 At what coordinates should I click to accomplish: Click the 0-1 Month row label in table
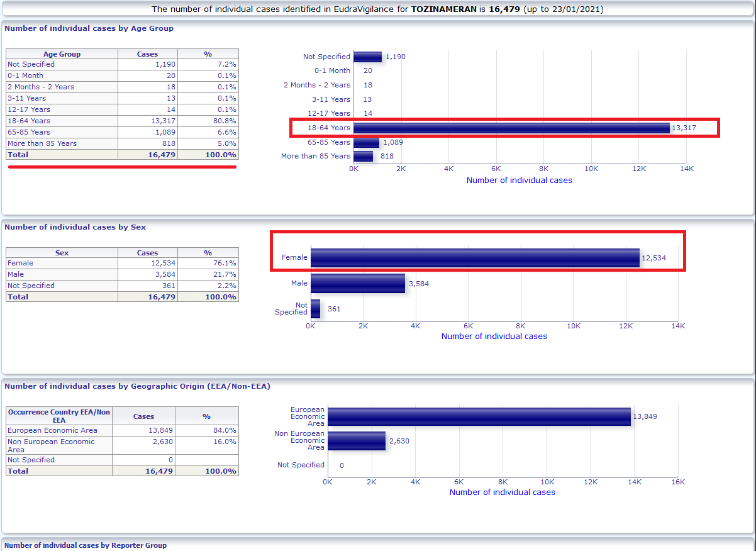pos(25,75)
